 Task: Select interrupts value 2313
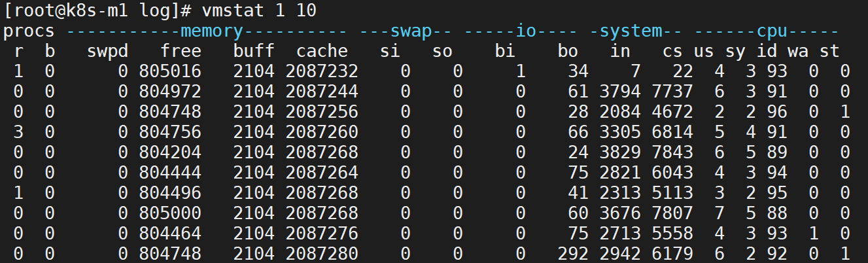(620, 193)
